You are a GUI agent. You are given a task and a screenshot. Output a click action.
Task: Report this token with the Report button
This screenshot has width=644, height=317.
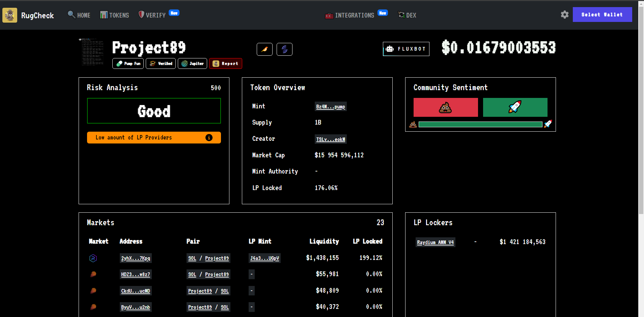tap(226, 63)
